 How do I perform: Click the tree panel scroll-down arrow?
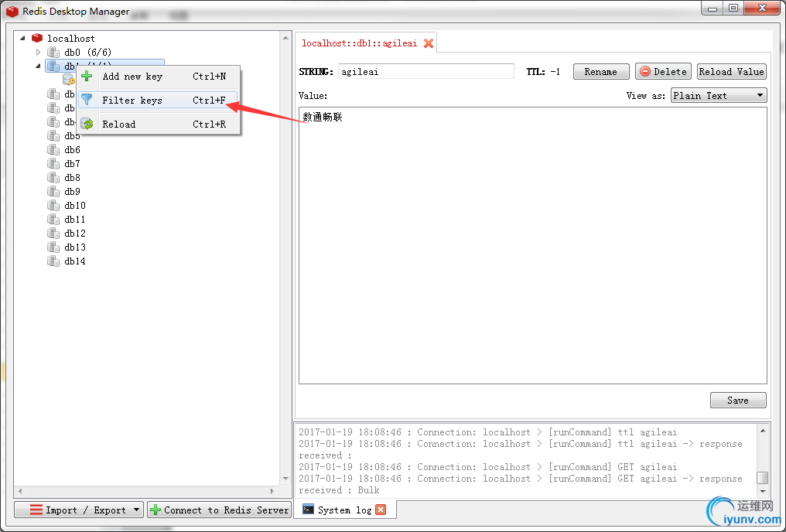click(285, 479)
